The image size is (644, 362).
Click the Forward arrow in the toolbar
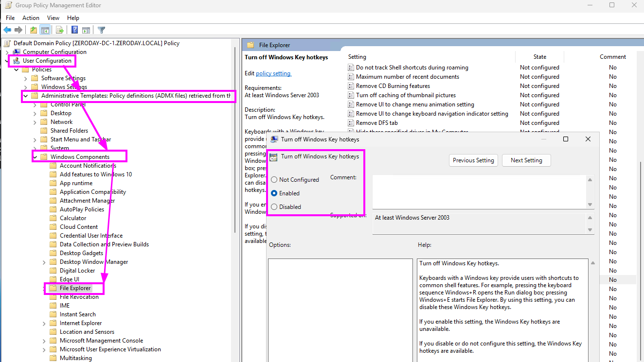18,30
